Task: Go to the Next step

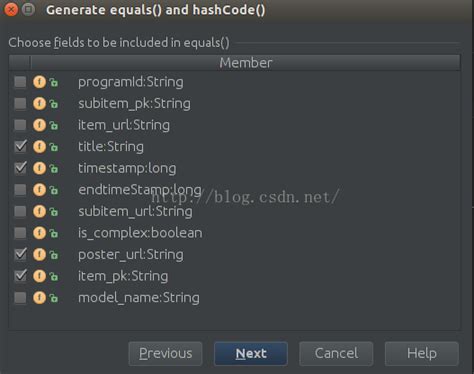Action: click(251, 353)
